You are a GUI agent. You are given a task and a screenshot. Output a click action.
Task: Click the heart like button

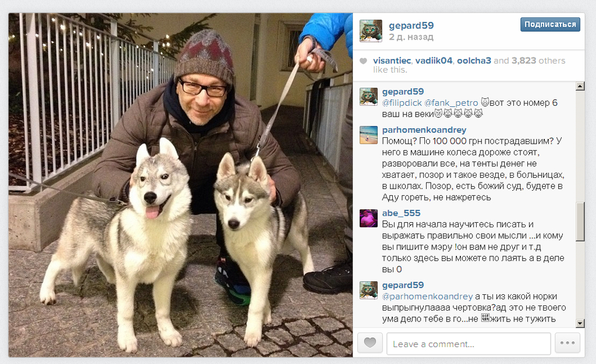[x=370, y=343]
